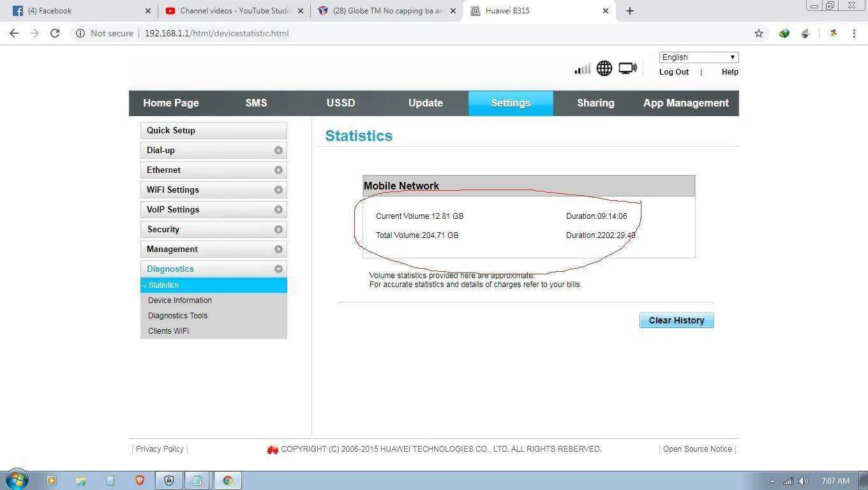Image resolution: width=868 pixels, height=490 pixels.
Task: Open the Windows Start button
Action: click(17, 480)
